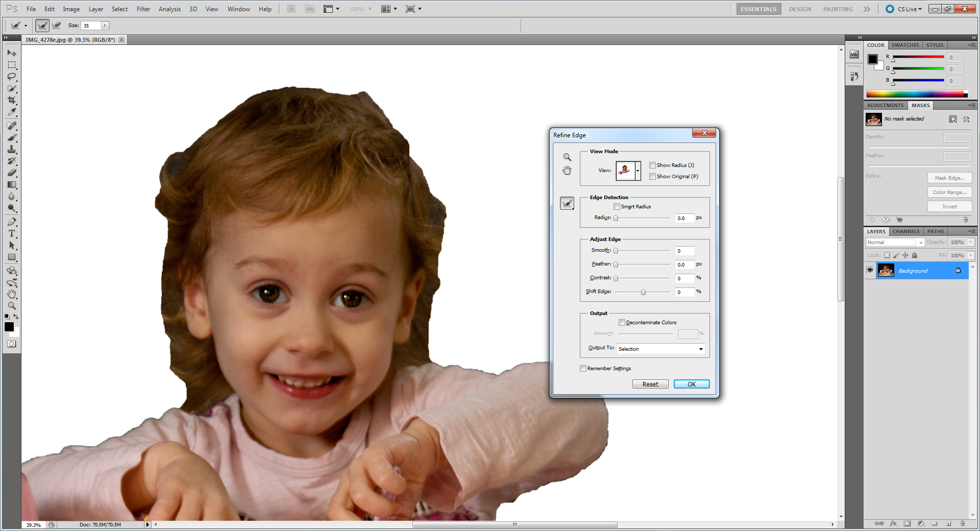This screenshot has height=531, width=980.
Task: Select the Zoom tool in toolbox
Action: pos(12,306)
